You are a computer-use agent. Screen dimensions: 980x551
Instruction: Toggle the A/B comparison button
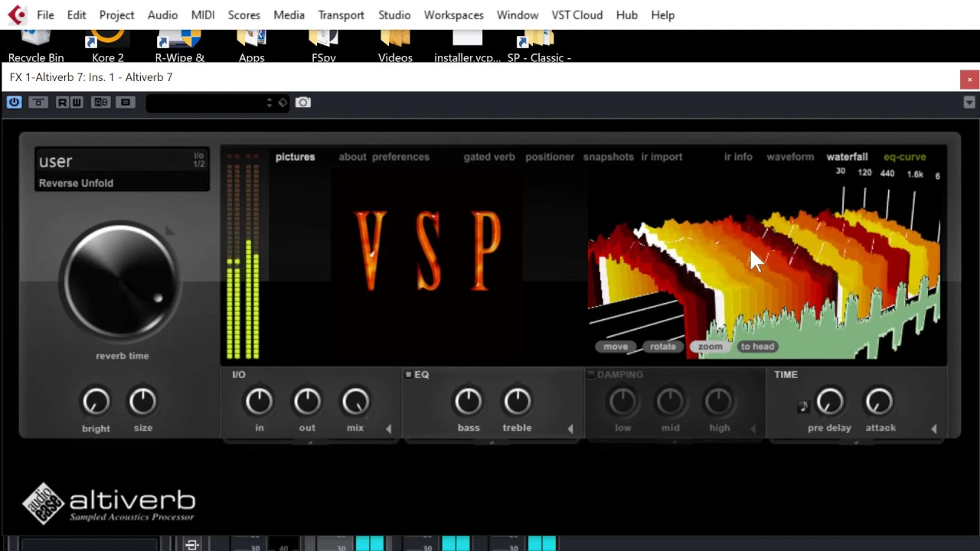pyautogui.click(x=100, y=103)
